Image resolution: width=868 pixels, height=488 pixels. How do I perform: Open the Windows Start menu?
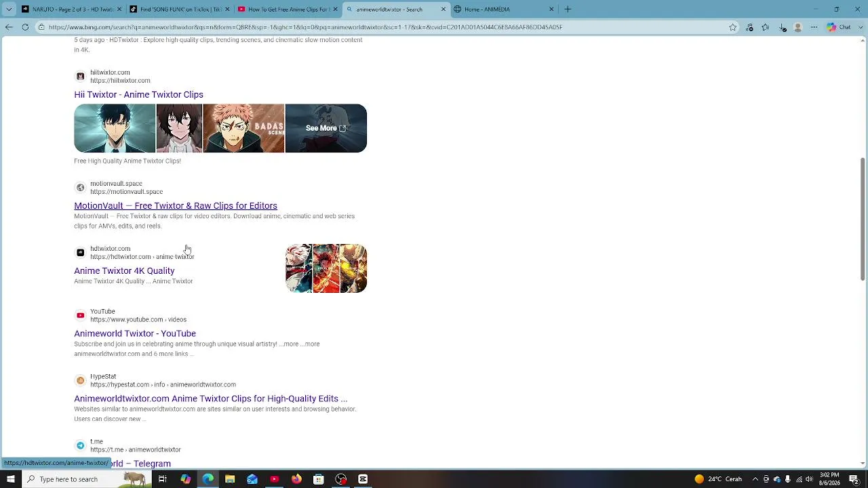click(10, 479)
